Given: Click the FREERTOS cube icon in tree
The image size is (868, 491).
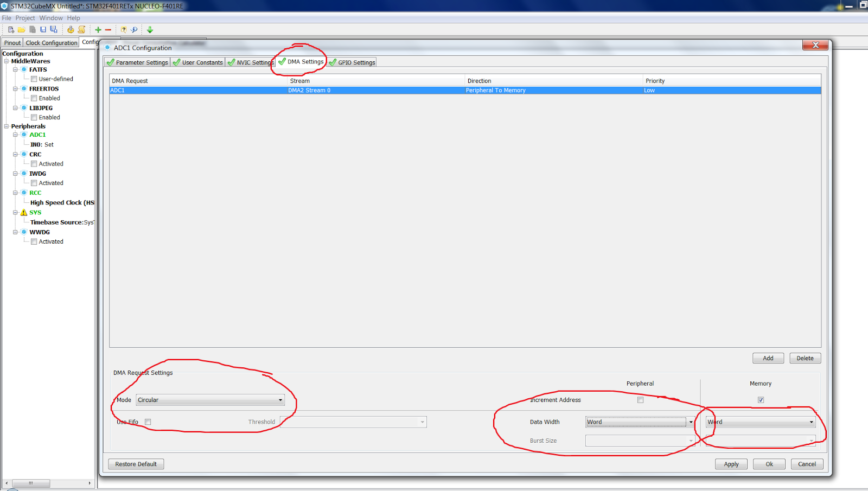Looking at the screenshot, I should tap(24, 88).
